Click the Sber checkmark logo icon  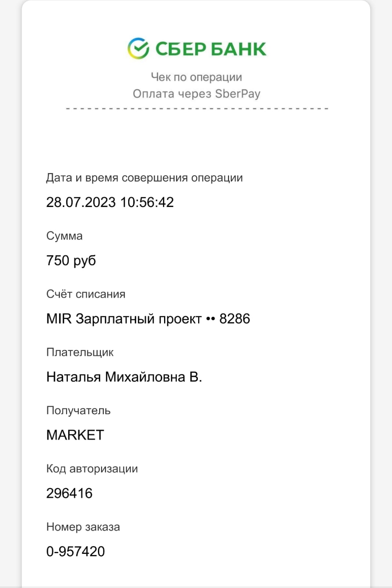click(138, 49)
